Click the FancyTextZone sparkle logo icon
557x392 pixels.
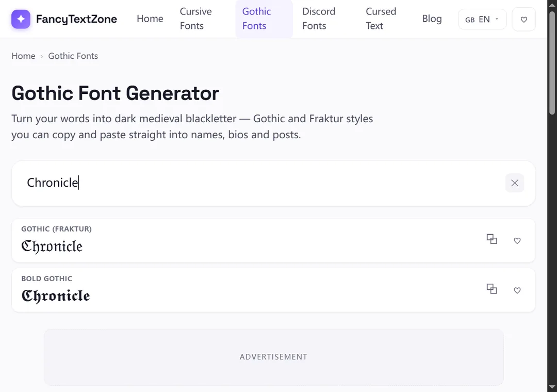click(x=21, y=19)
